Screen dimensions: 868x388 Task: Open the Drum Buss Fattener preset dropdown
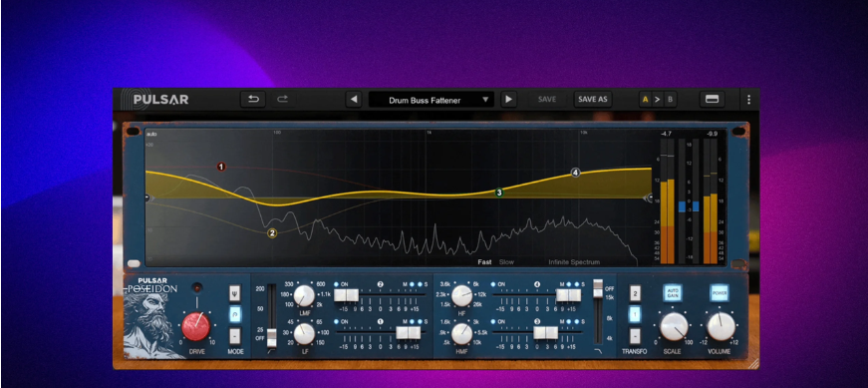pyautogui.click(x=432, y=100)
